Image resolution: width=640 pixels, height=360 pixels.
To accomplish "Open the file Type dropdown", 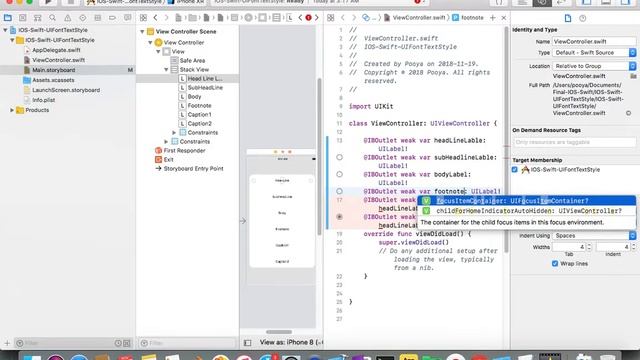I will click(x=594, y=53).
